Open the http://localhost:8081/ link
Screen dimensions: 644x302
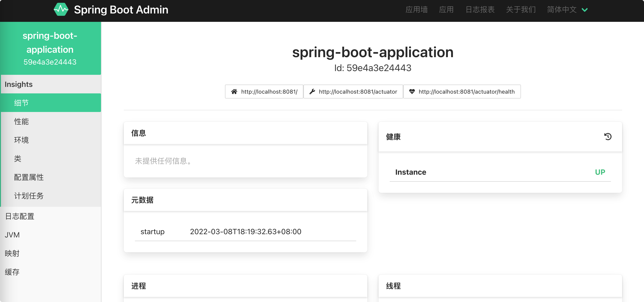coord(264,92)
